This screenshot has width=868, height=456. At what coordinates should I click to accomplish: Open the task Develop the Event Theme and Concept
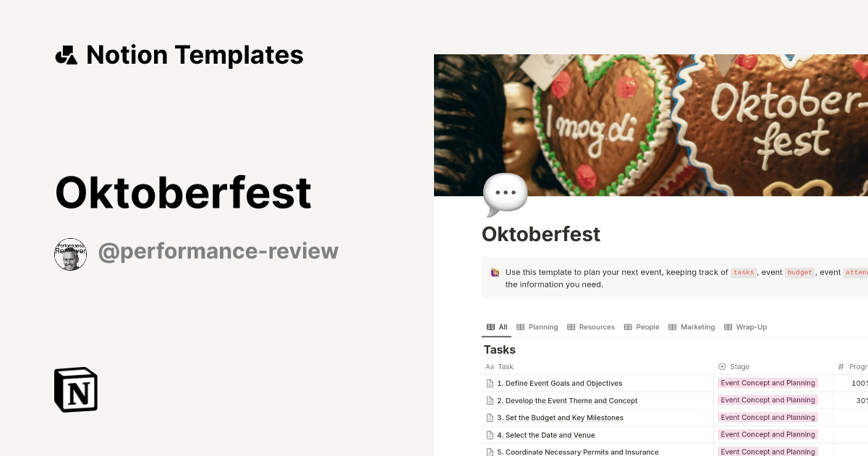[x=567, y=400]
